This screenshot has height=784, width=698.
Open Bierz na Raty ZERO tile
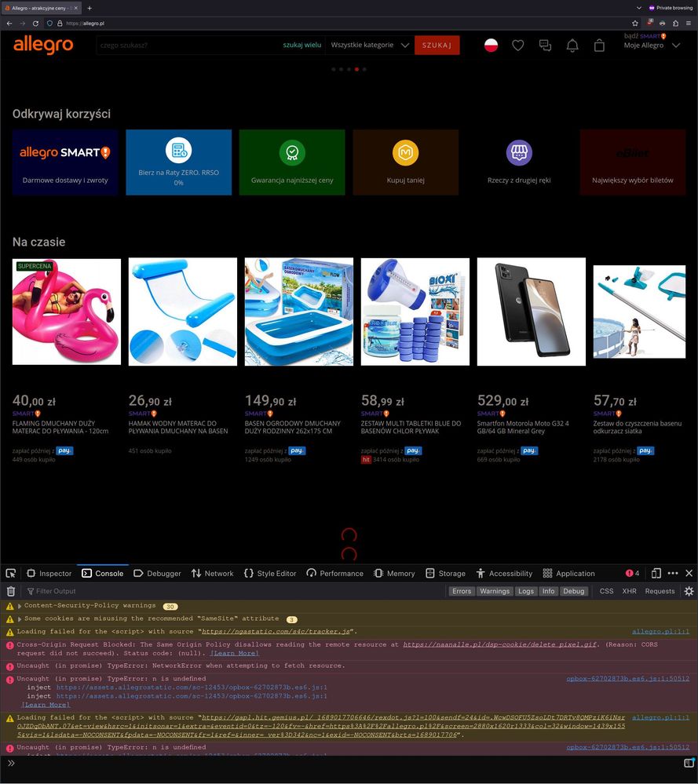[x=179, y=162]
